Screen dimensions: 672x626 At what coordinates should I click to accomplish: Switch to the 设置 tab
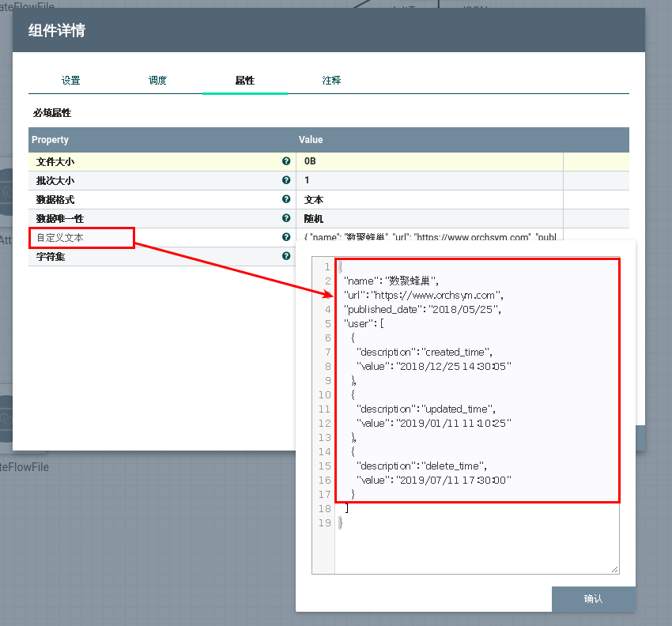71,81
